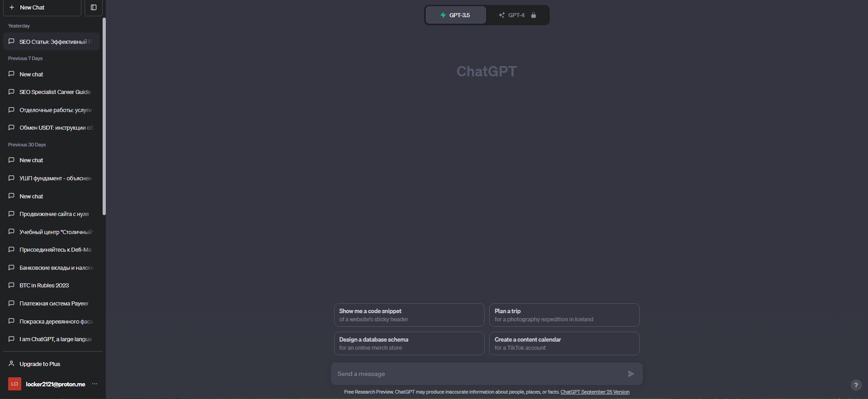Click chat bubble icon beside 'Платежная система Payeer'
The height and width of the screenshot is (399, 868).
tap(11, 303)
